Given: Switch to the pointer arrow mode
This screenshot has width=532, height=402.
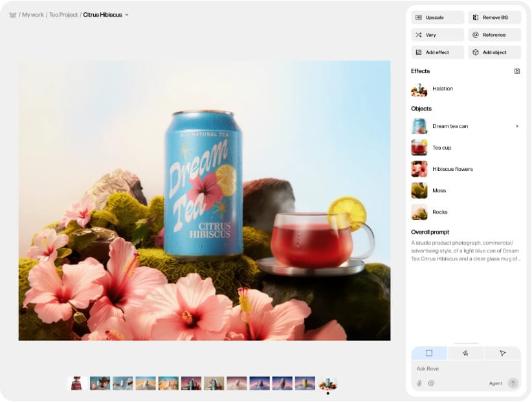Looking at the screenshot, I should [x=502, y=353].
